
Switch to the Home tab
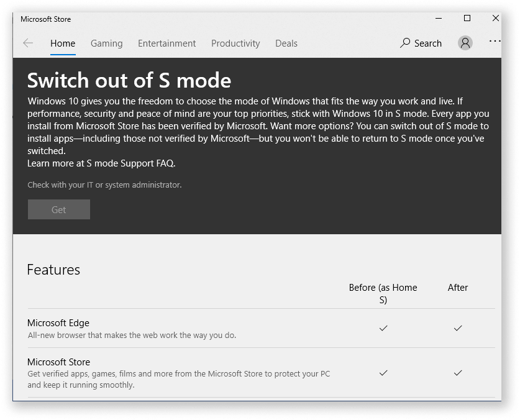point(63,43)
